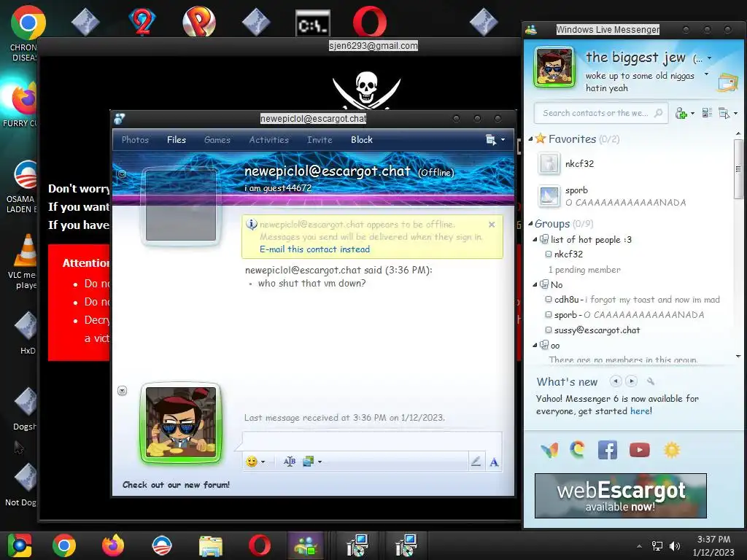Click the MSN butterfly icon in Messenger

549,449
